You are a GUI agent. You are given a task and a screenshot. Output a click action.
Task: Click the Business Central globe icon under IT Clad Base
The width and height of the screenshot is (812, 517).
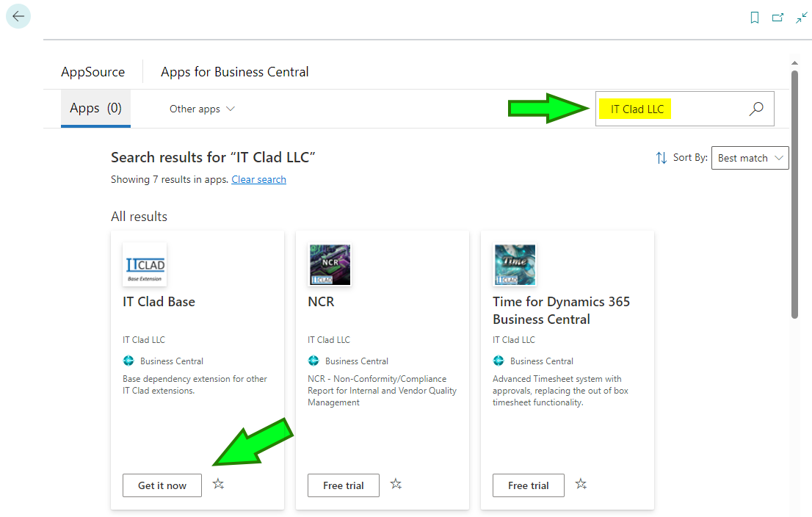pyautogui.click(x=128, y=361)
